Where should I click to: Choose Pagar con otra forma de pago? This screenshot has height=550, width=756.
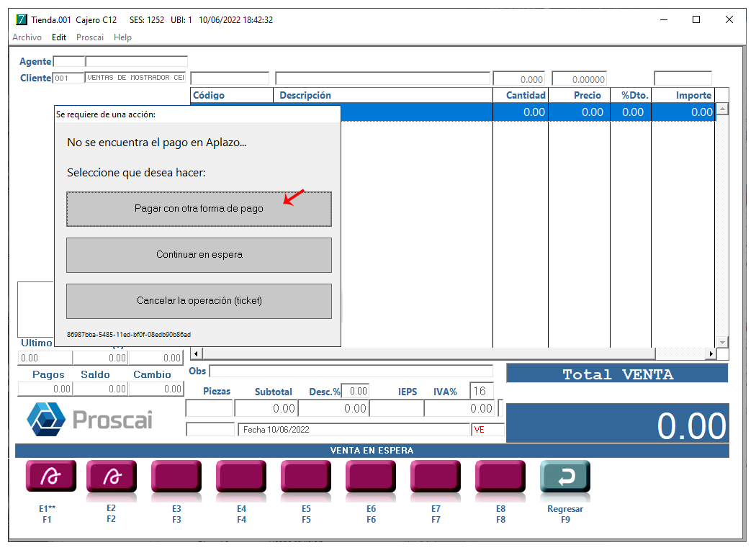[x=199, y=209]
